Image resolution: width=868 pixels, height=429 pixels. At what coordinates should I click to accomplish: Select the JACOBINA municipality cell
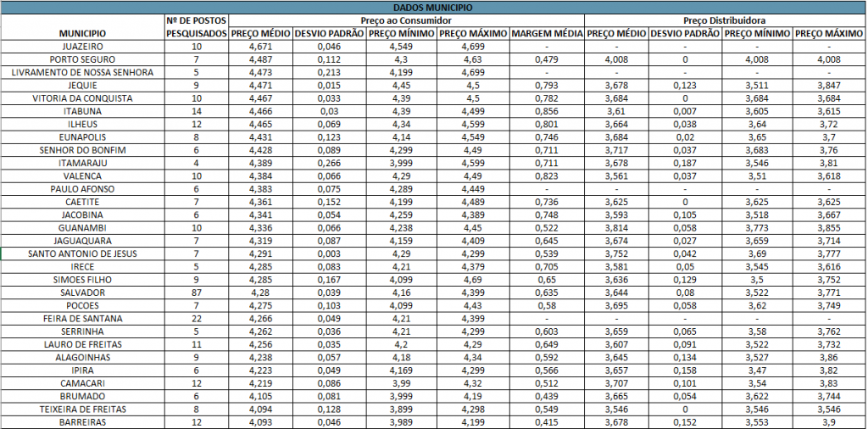pyautogui.click(x=82, y=214)
